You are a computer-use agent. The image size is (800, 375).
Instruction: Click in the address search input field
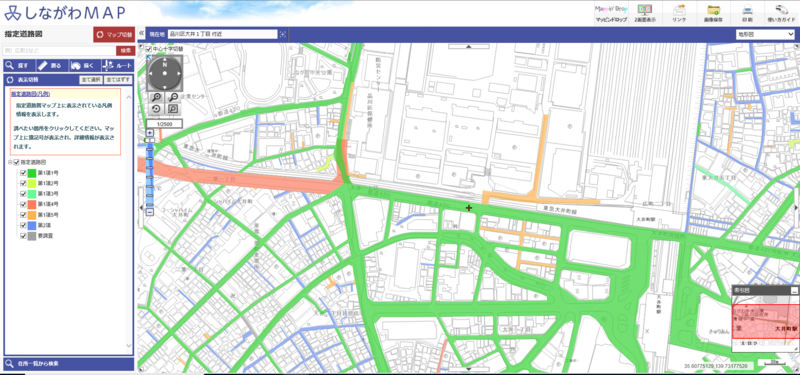tap(59, 51)
